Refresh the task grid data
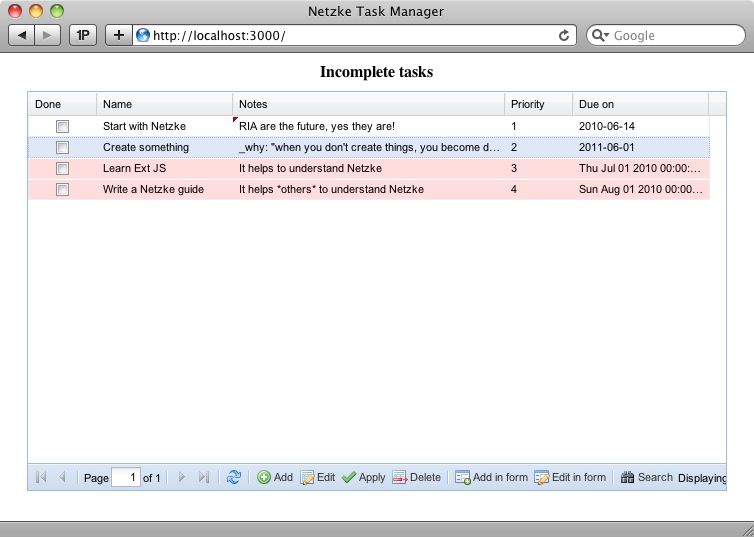This screenshot has width=754, height=537. click(x=234, y=477)
